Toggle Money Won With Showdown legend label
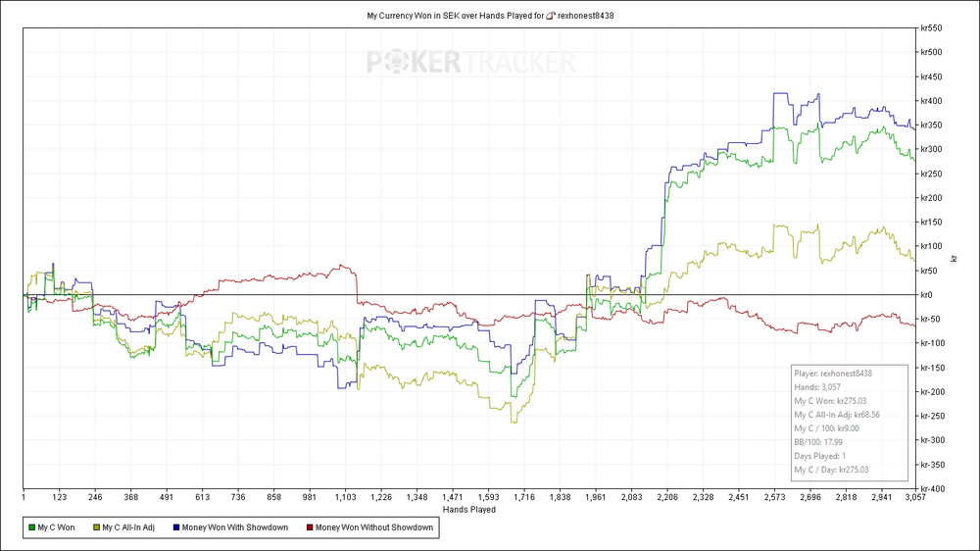This screenshot has height=551, width=980. click(x=235, y=527)
